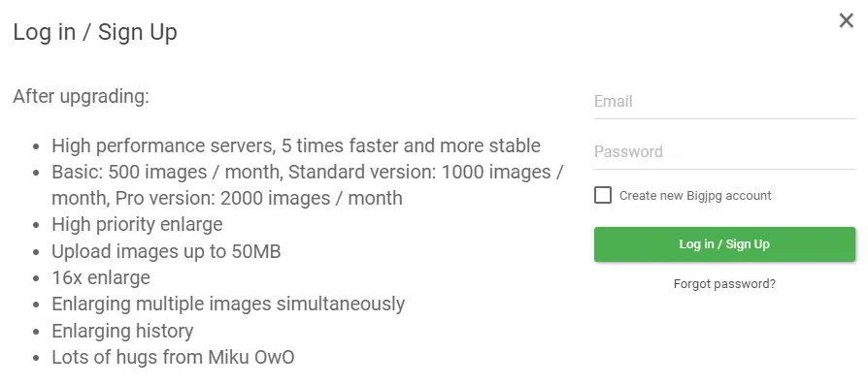Viewport: 868px width, 386px height.
Task: Enable the Create new Bigjpg account checkbox
Action: (x=603, y=195)
